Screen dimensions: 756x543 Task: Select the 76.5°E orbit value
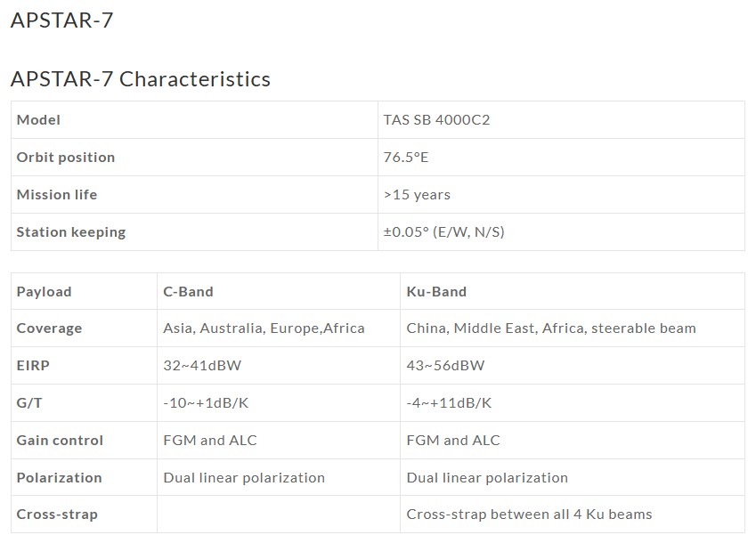[405, 157]
